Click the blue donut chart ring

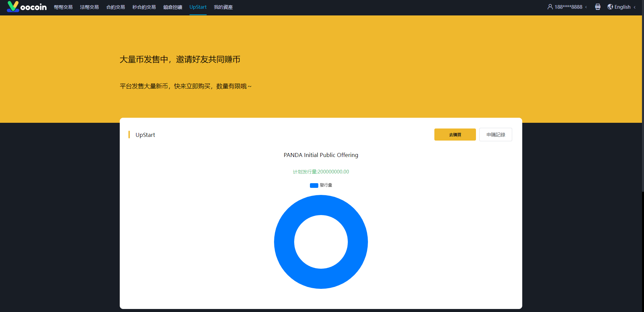tap(284, 242)
